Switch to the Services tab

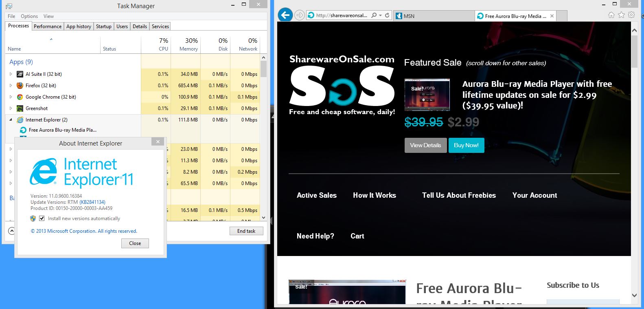(x=160, y=26)
